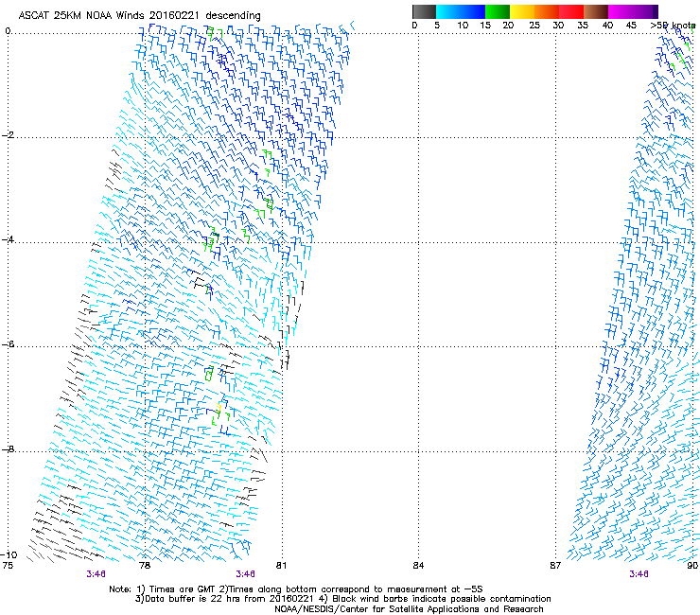Click the latitude '-2' axis label
Viewport: 700px width, 615px height.
[8, 135]
